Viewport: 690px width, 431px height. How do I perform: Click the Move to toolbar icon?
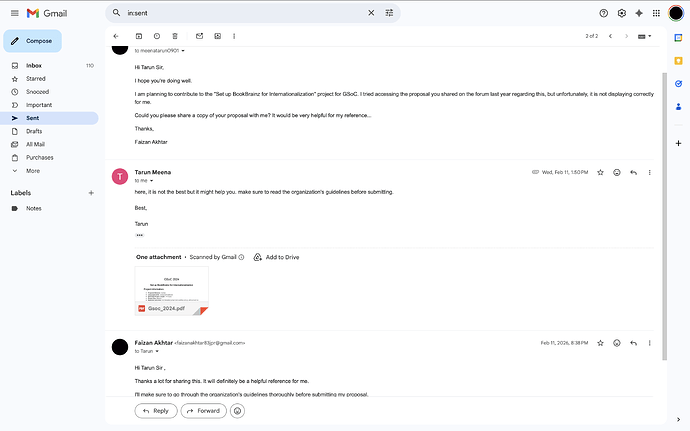tap(217, 36)
